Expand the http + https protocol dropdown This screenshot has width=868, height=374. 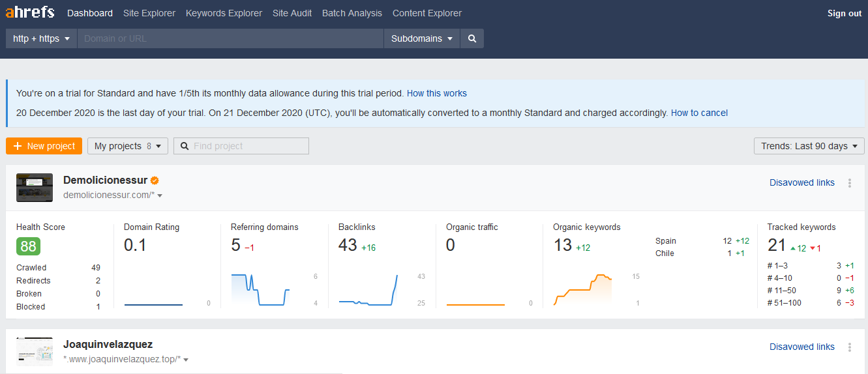[41, 38]
